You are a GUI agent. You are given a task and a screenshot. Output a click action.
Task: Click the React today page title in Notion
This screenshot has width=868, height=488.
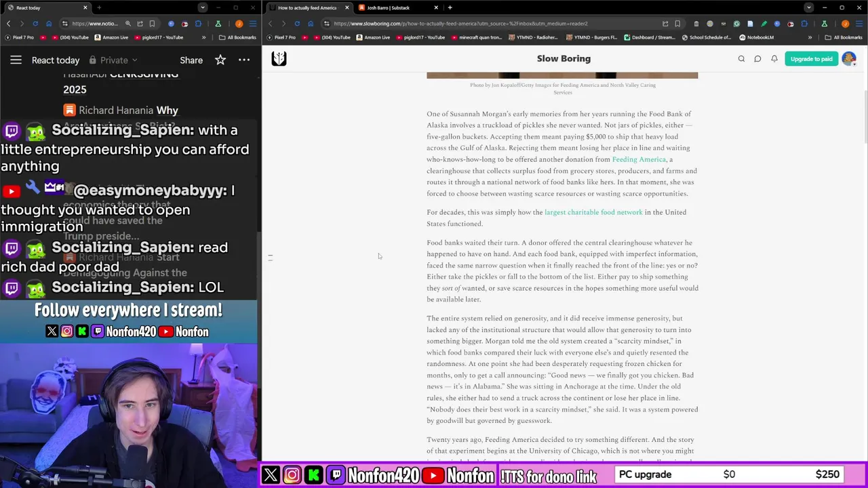[56, 60]
